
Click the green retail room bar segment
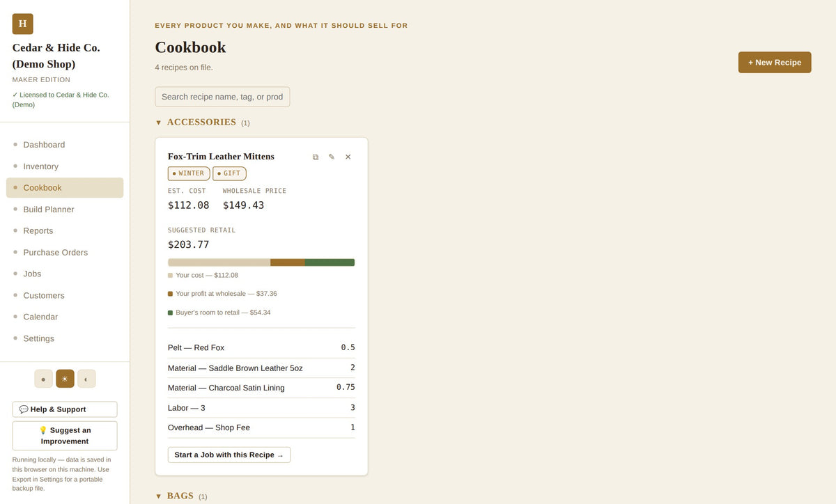pos(330,262)
